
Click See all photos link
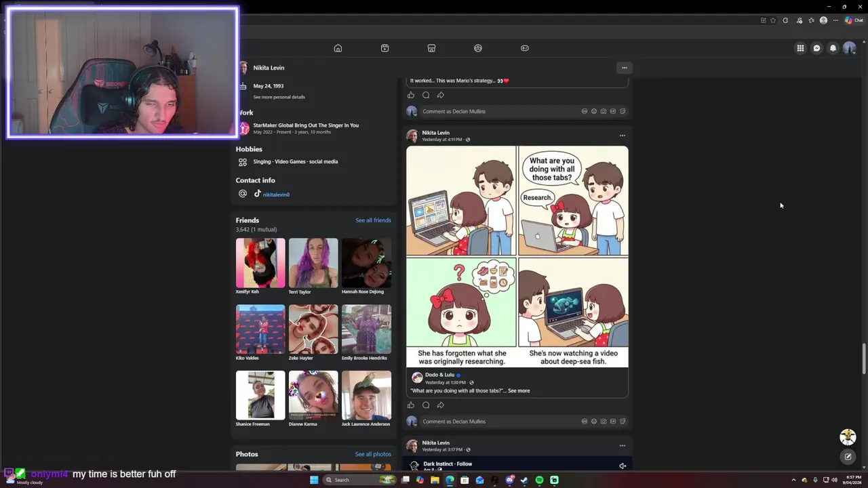373,454
